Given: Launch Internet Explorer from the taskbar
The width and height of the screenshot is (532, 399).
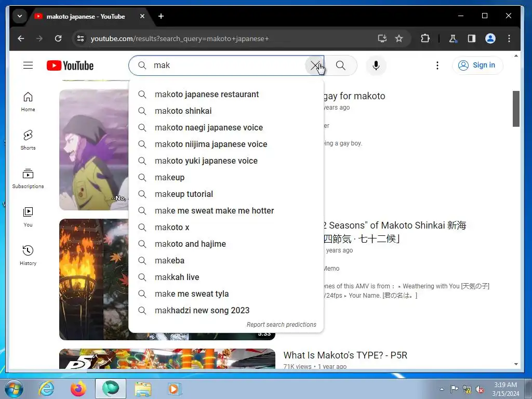Looking at the screenshot, I should pos(46,389).
